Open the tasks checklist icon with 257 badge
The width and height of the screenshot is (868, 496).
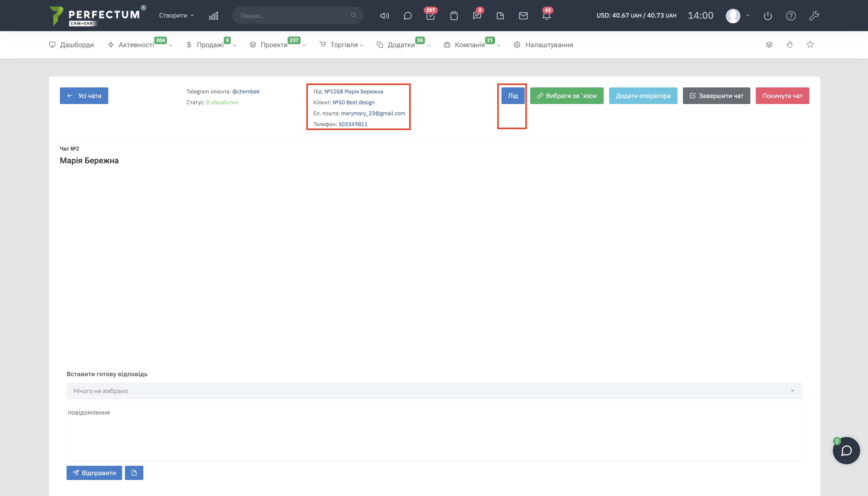(431, 16)
